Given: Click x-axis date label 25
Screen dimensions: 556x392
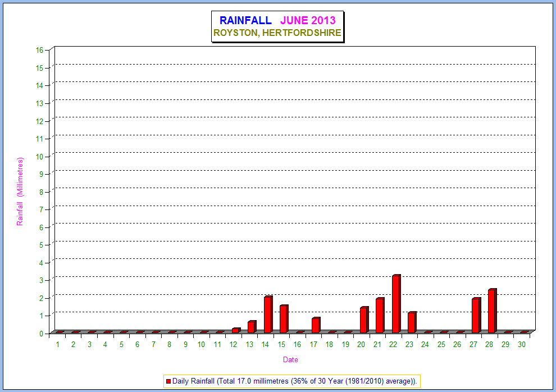Looking at the screenshot, I should tap(441, 344).
